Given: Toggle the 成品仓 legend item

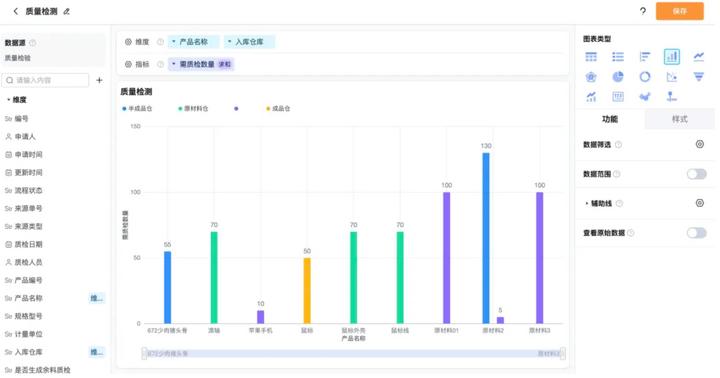Looking at the screenshot, I should (278, 109).
